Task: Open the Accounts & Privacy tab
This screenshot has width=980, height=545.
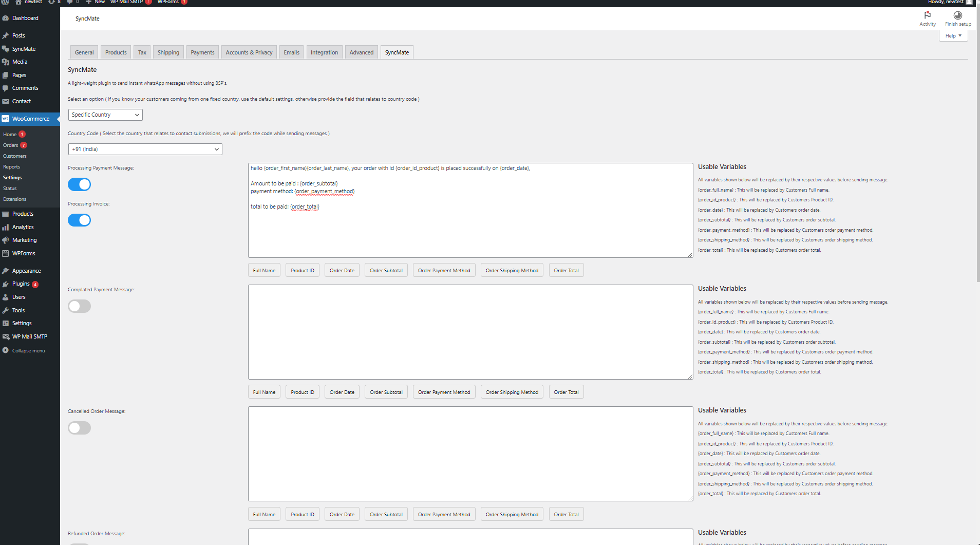Action: pos(249,52)
